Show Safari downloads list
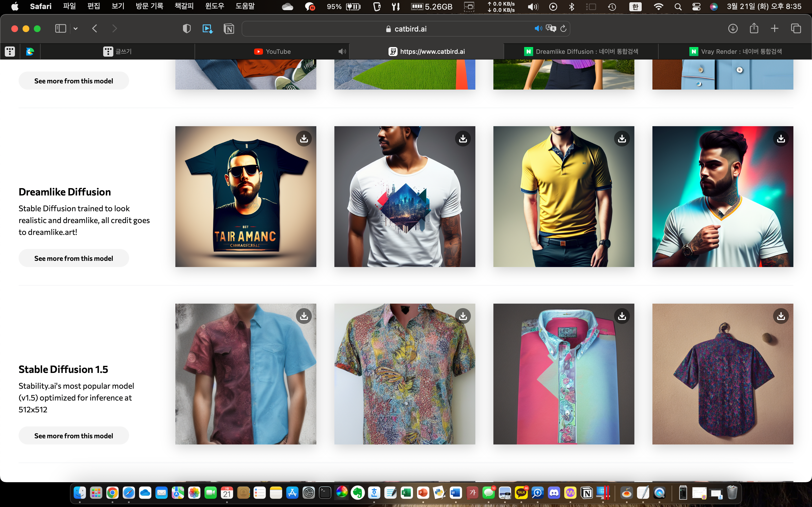Screen dimensions: 812x507 [x=733, y=28]
